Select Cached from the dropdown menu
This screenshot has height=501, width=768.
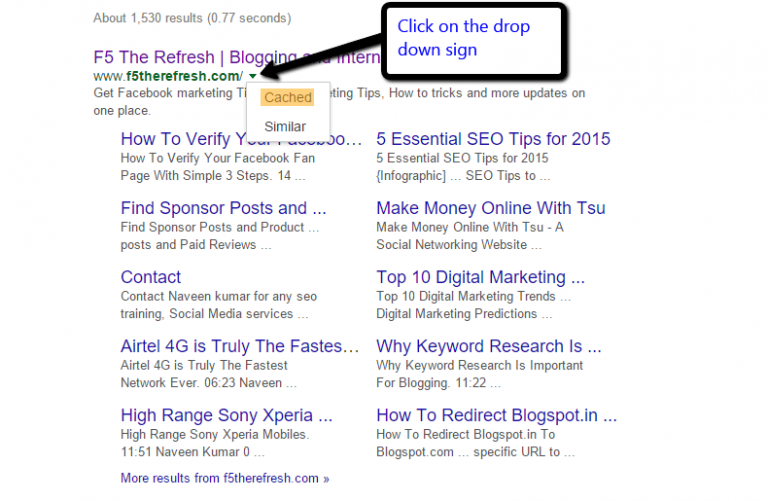[x=287, y=97]
